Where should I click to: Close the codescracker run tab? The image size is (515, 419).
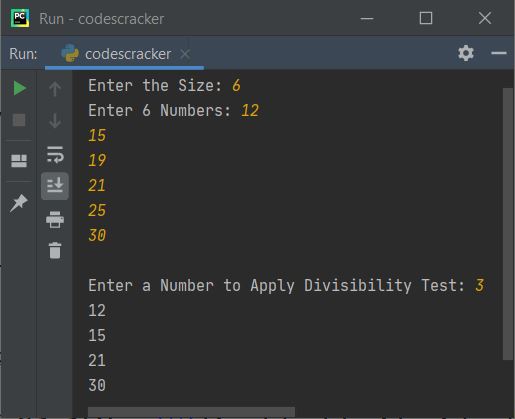click(x=185, y=54)
